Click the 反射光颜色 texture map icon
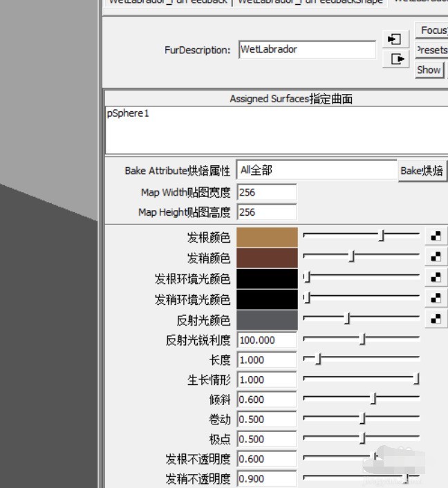This screenshot has width=448, height=488. 436,319
